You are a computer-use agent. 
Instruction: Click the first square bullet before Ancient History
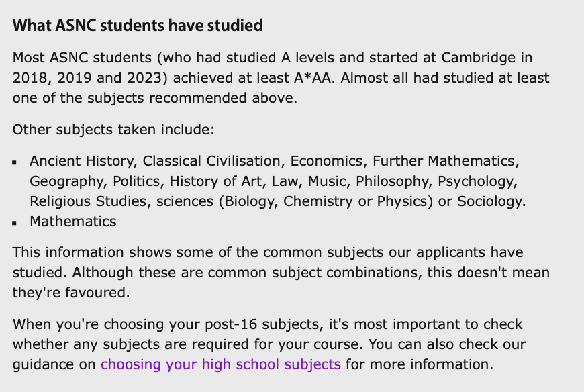tap(15, 162)
